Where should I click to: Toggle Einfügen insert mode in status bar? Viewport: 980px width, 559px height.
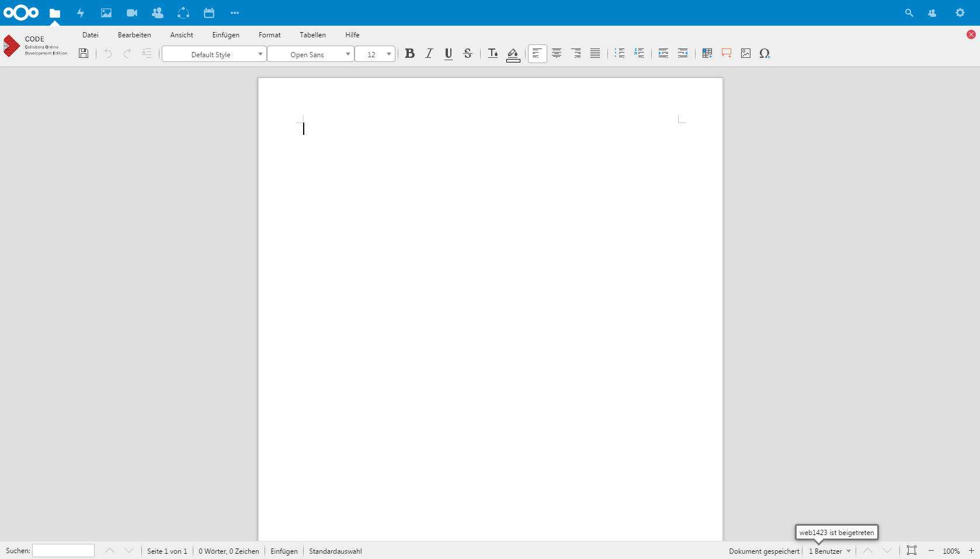point(284,551)
